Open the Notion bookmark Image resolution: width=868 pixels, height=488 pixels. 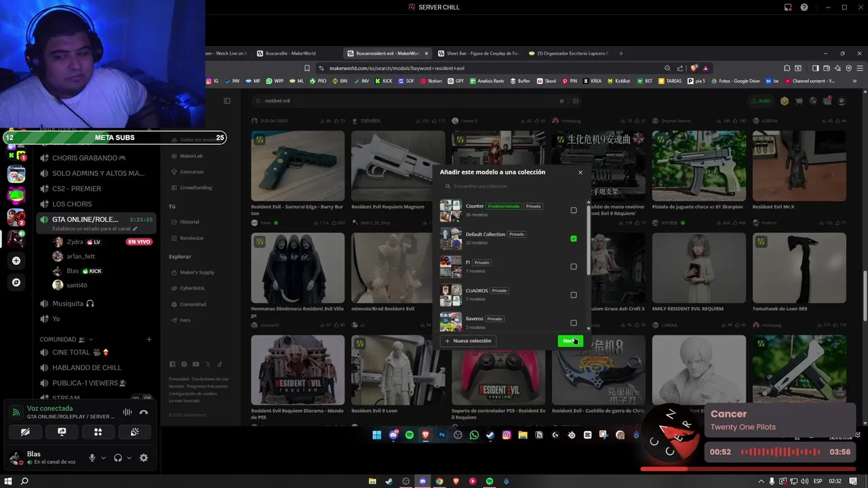pos(431,81)
